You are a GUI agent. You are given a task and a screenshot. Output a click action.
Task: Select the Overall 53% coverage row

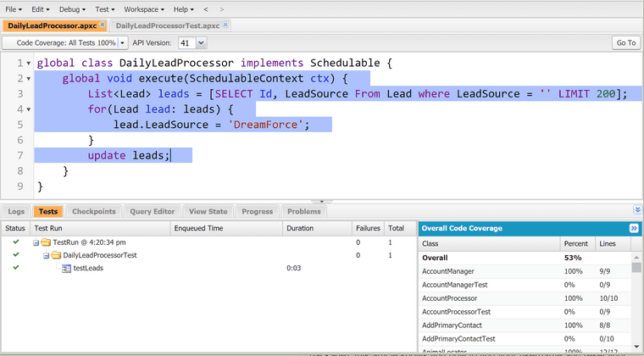click(525, 258)
